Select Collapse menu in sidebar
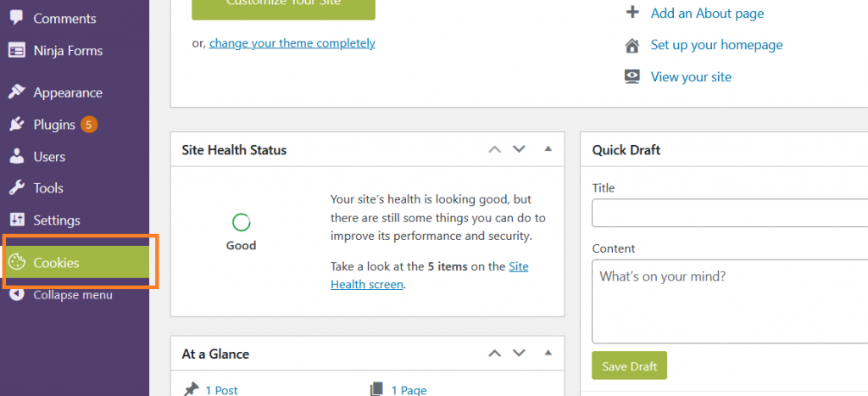The image size is (868, 396). click(61, 294)
